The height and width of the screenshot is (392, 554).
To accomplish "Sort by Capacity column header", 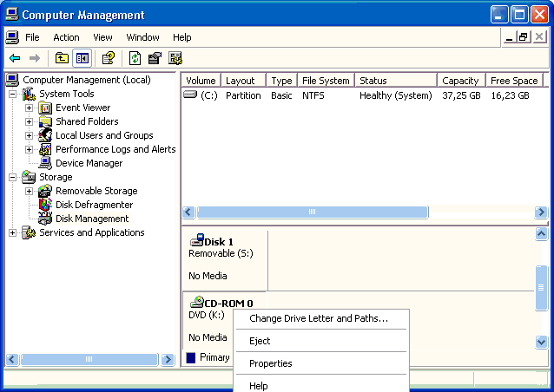I will click(x=461, y=81).
